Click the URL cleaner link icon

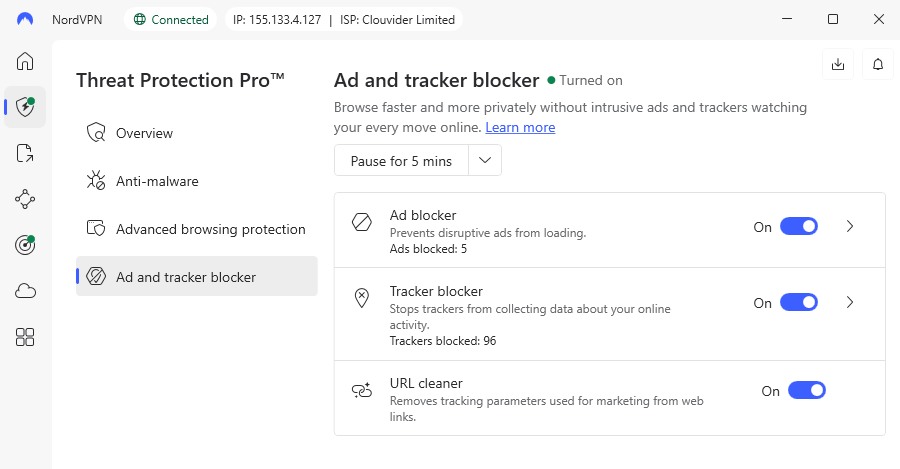point(362,390)
